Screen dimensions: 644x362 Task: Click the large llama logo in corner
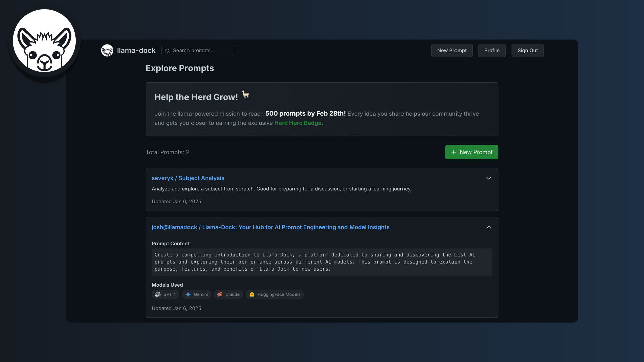pyautogui.click(x=44, y=41)
